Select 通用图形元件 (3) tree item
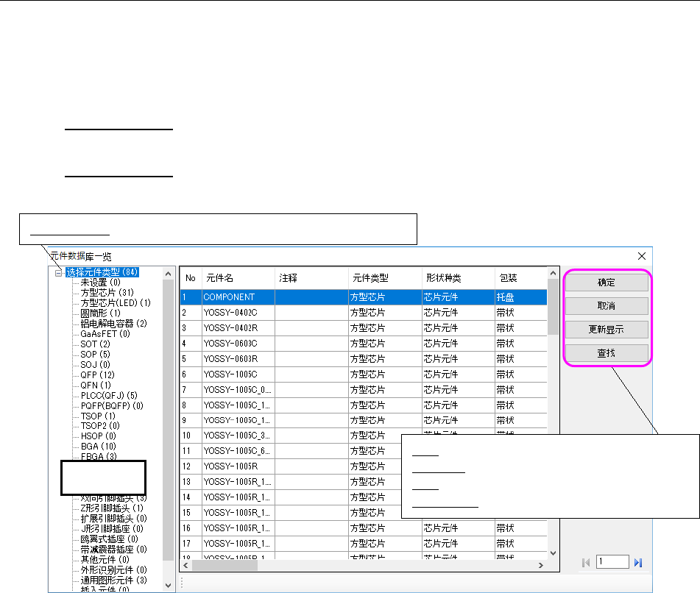 (x=114, y=580)
